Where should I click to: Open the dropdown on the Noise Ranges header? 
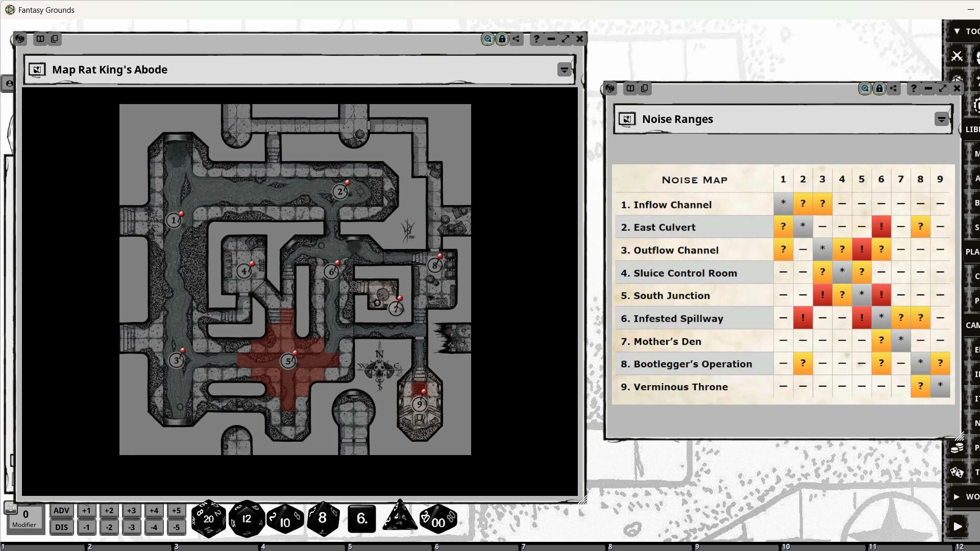[941, 119]
